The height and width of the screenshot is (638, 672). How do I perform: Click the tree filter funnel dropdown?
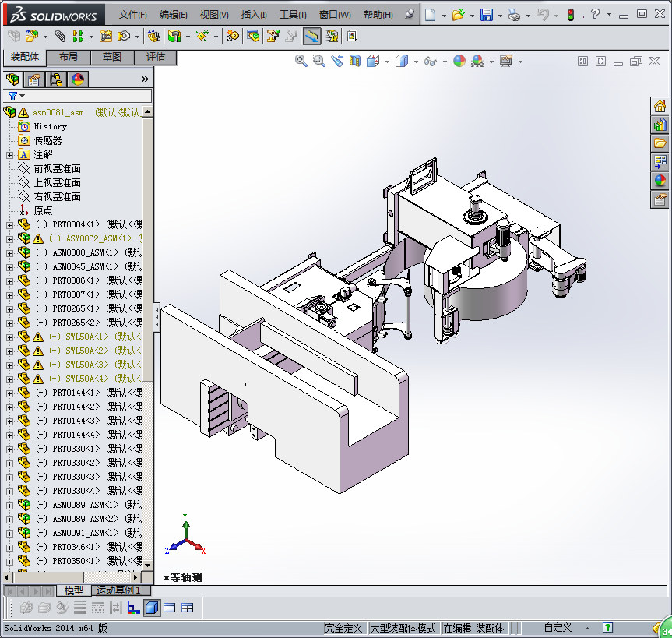[x=16, y=96]
